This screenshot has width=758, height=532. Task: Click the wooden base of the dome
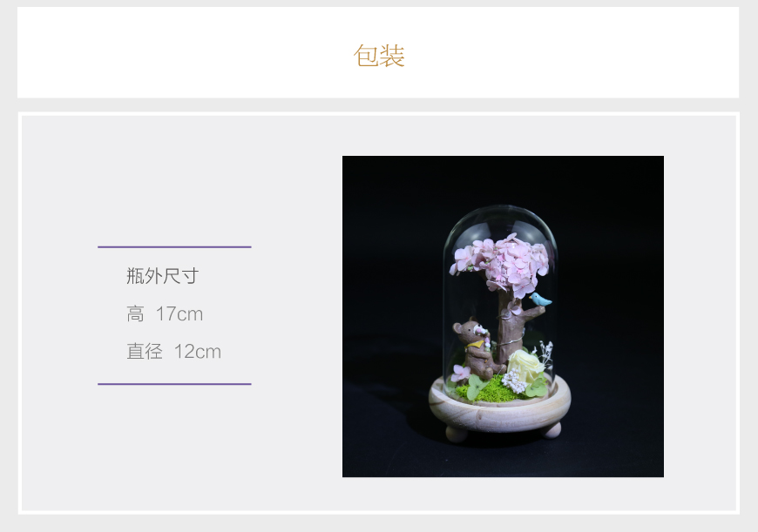coord(500,410)
